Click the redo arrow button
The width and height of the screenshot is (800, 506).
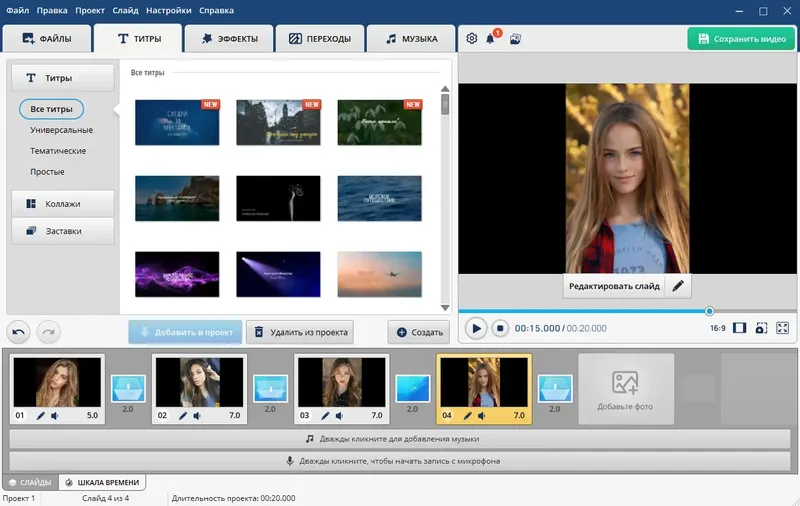[48, 332]
